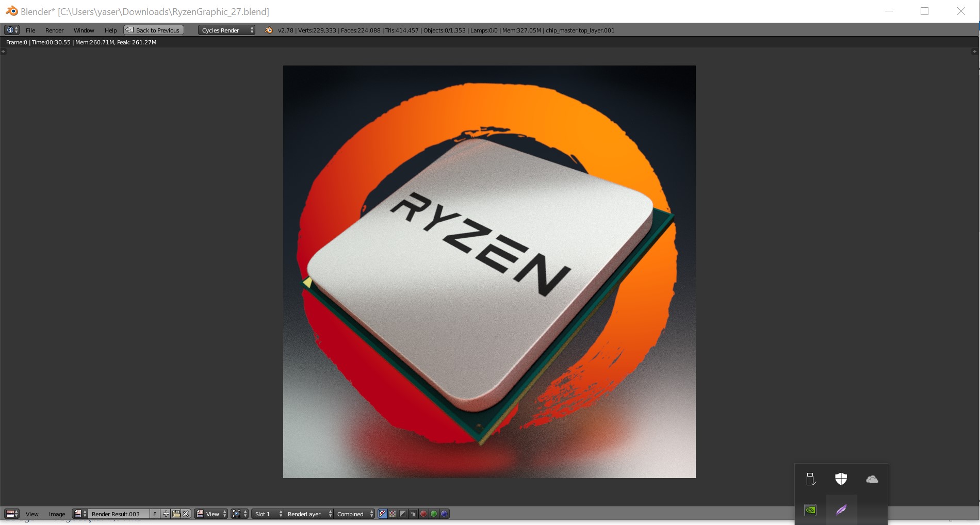Create a new image with plus icon
The width and height of the screenshot is (980, 525).
tap(166, 514)
